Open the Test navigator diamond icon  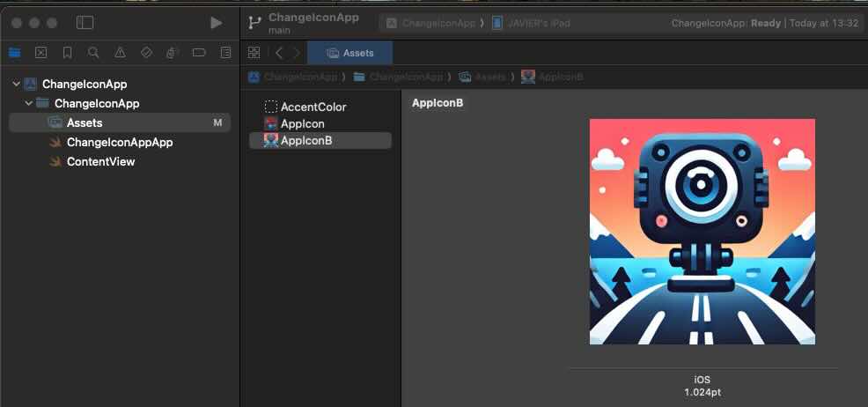[146, 53]
